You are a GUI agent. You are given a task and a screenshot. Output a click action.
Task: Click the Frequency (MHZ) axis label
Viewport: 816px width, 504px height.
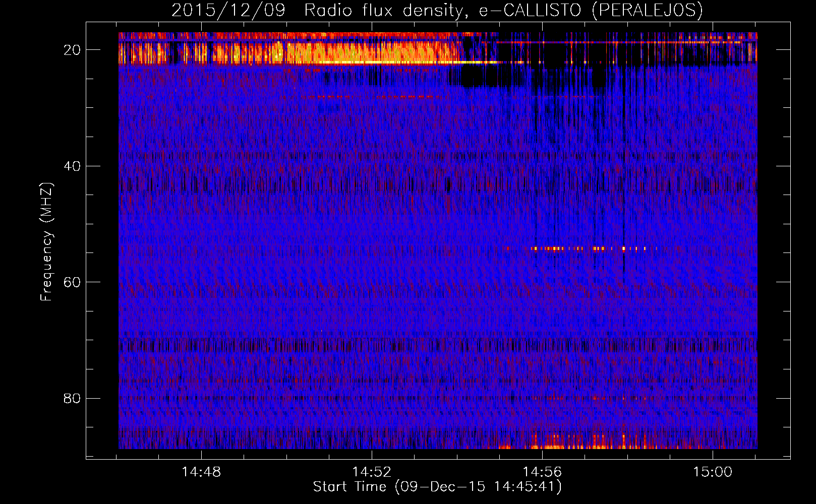[46, 242]
